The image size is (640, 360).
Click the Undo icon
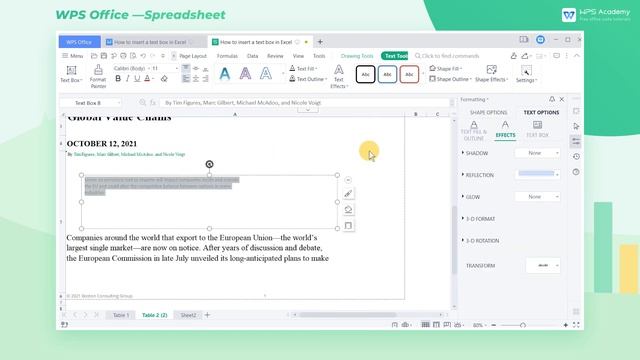[143, 56]
